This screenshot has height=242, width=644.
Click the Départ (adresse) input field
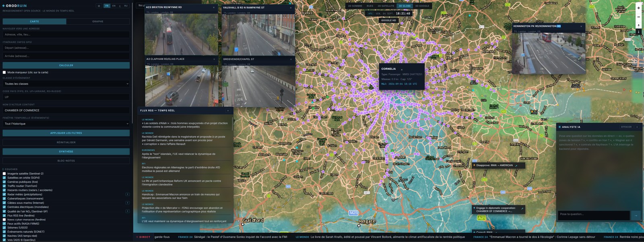point(66,48)
